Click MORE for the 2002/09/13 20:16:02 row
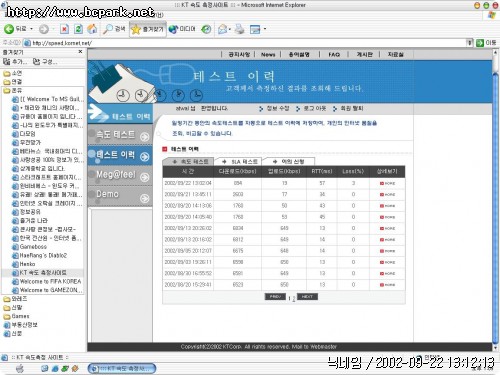 387,240
